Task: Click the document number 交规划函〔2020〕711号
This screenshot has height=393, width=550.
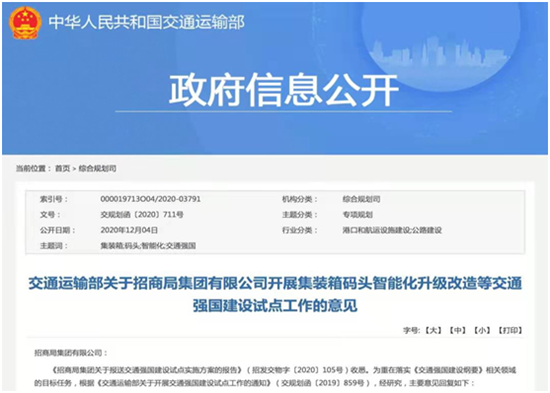Action: pyautogui.click(x=142, y=214)
